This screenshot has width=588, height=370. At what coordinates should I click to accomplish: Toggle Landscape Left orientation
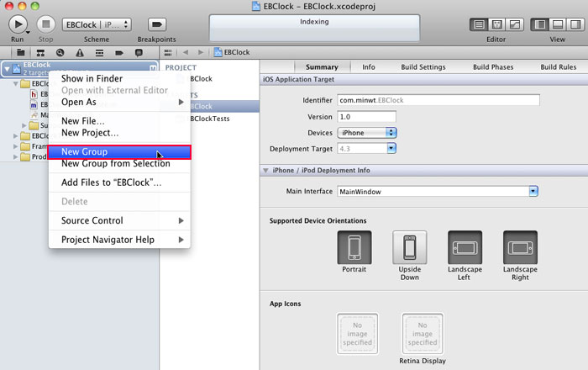pyautogui.click(x=465, y=248)
